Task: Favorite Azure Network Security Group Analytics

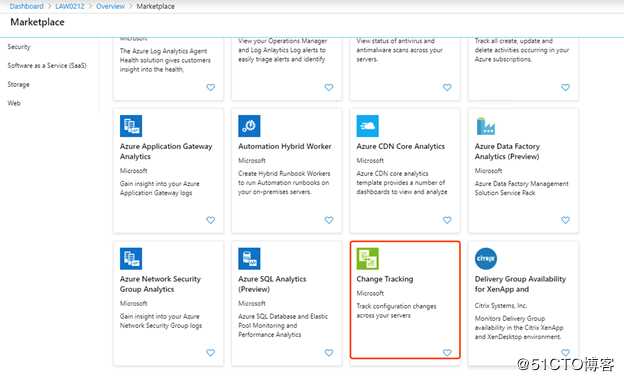Action: (x=211, y=352)
